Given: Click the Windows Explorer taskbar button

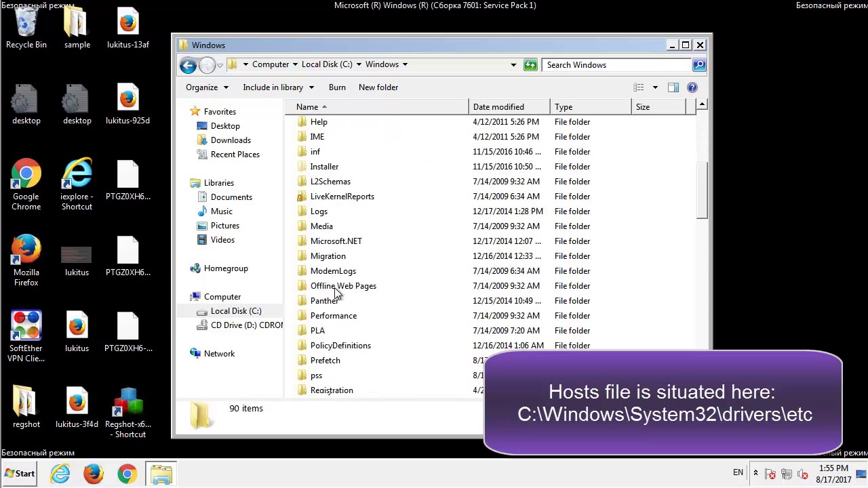Looking at the screenshot, I should pyautogui.click(x=161, y=473).
